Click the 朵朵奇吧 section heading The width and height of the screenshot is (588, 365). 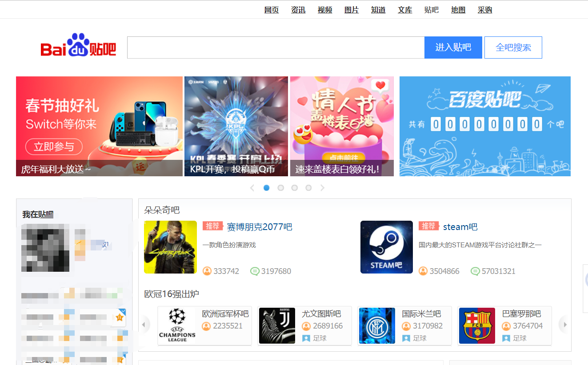pos(162,210)
